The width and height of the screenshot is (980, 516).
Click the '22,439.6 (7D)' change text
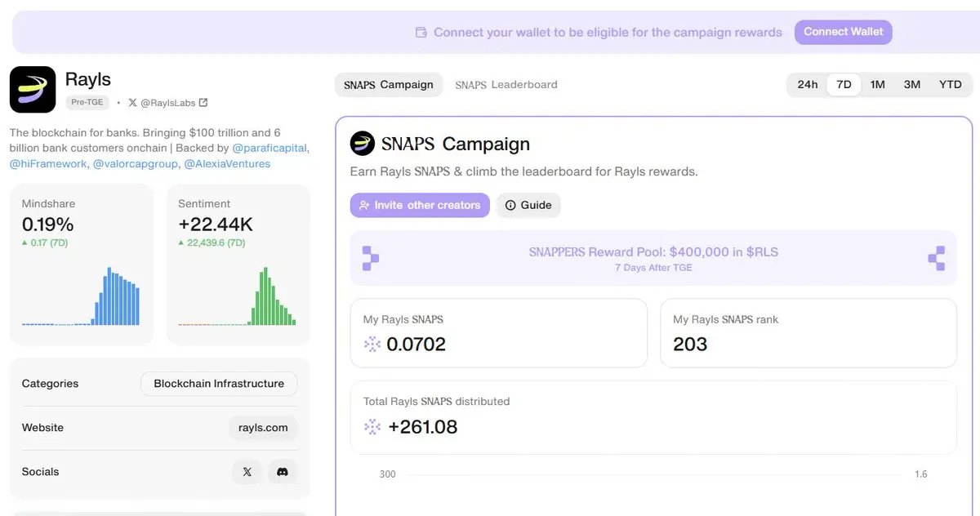(x=216, y=243)
